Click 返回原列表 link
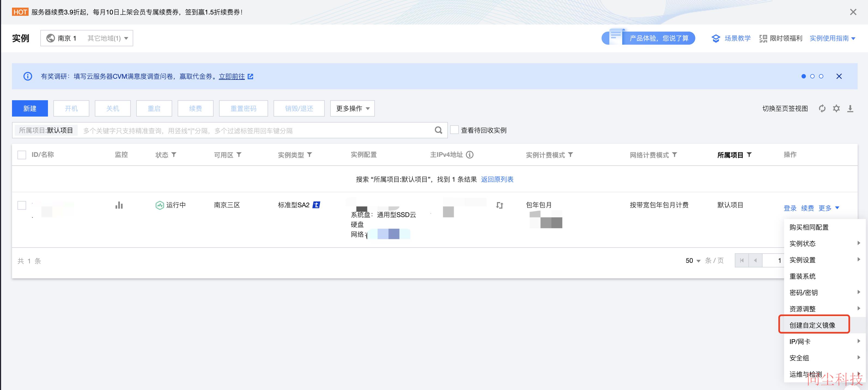The width and height of the screenshot is (868, 390). pos(497,179)
